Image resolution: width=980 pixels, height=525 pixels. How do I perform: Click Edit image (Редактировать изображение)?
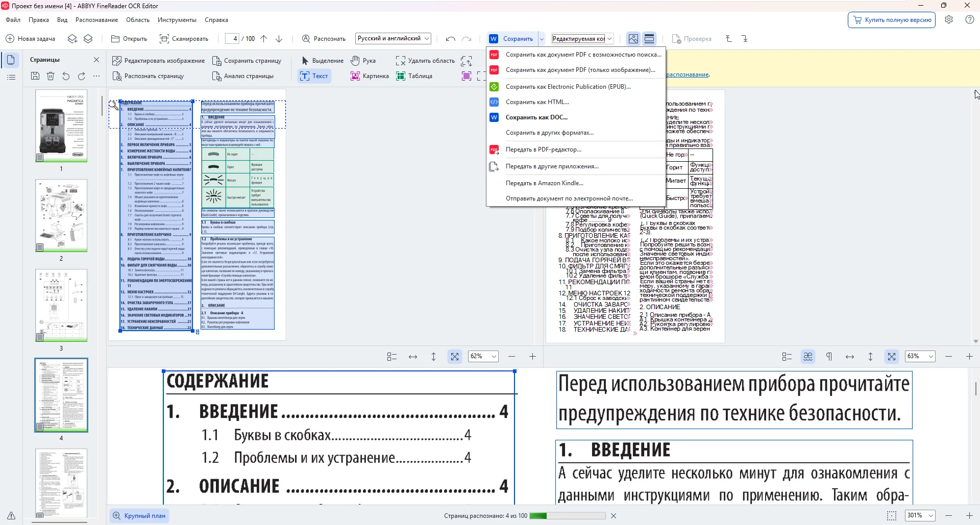coord(158,61)
